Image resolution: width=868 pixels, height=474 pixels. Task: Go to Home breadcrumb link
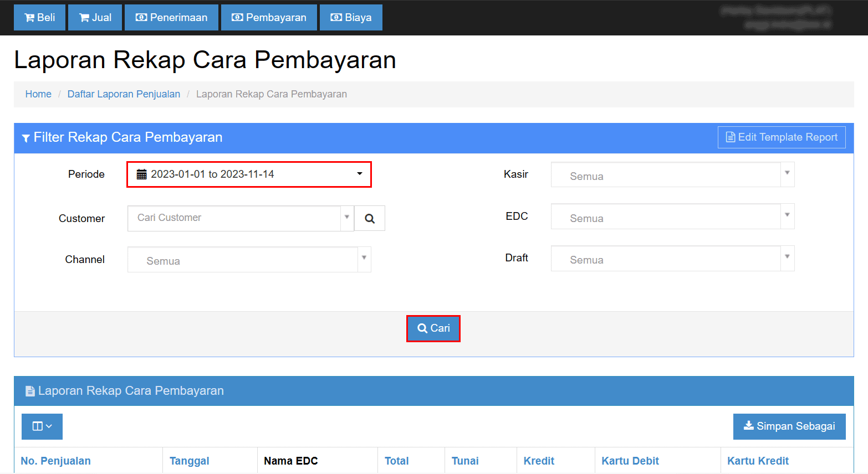[38, 94]
